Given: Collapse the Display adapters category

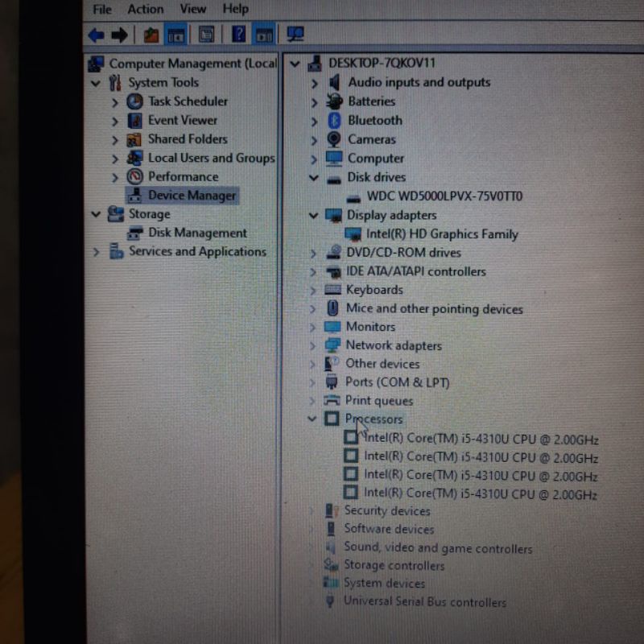Looking at the screenshot, I should point(313,215).
